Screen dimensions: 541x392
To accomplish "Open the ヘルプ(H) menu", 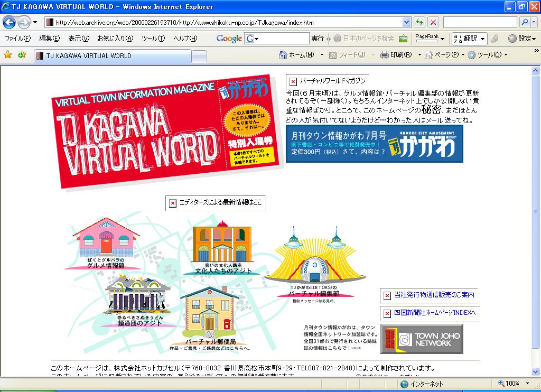I will pyautogui.click(x=185, y=39).
